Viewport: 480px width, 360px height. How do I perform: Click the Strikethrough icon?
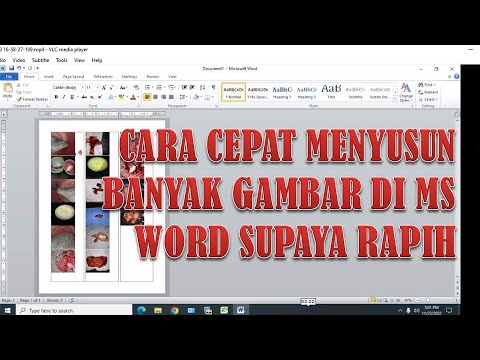84,97
